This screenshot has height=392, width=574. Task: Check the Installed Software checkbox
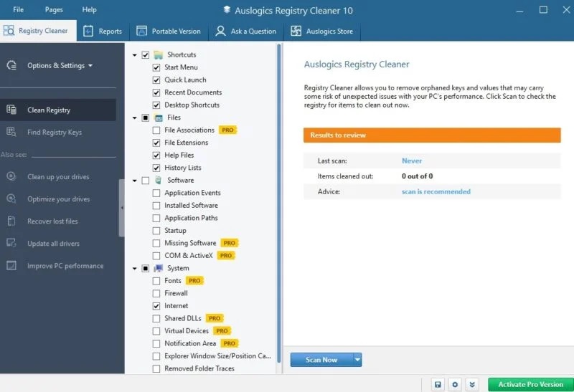point(156,206)
